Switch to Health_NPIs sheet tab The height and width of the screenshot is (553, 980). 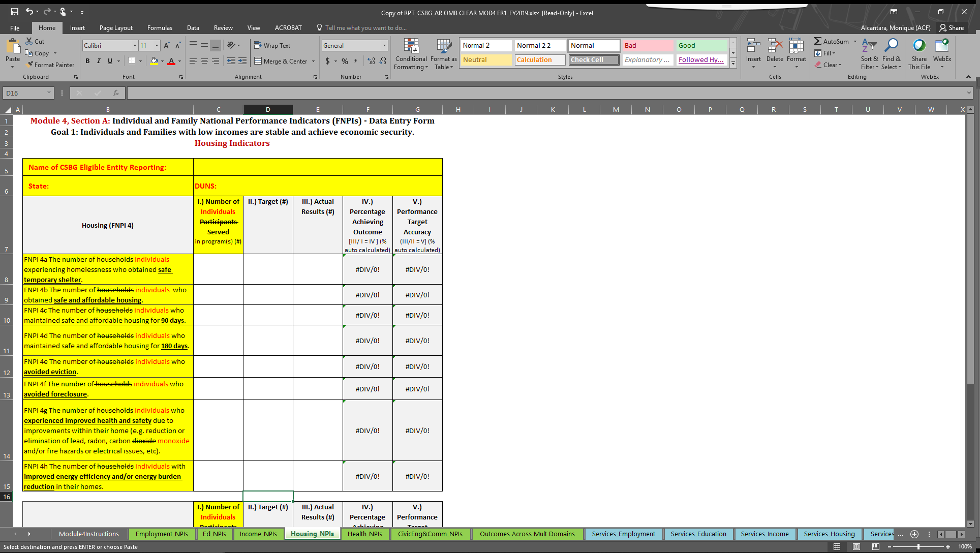364,534
